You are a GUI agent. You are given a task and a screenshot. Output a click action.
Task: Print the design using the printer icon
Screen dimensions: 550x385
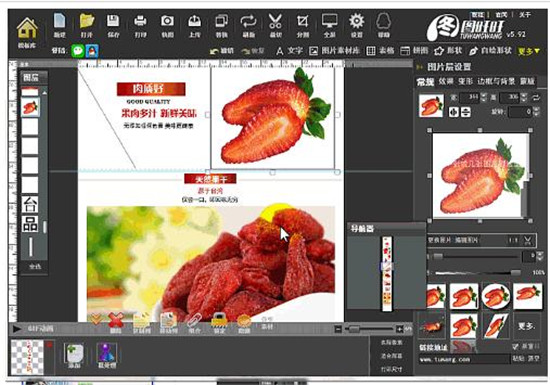tap(140, 25)
